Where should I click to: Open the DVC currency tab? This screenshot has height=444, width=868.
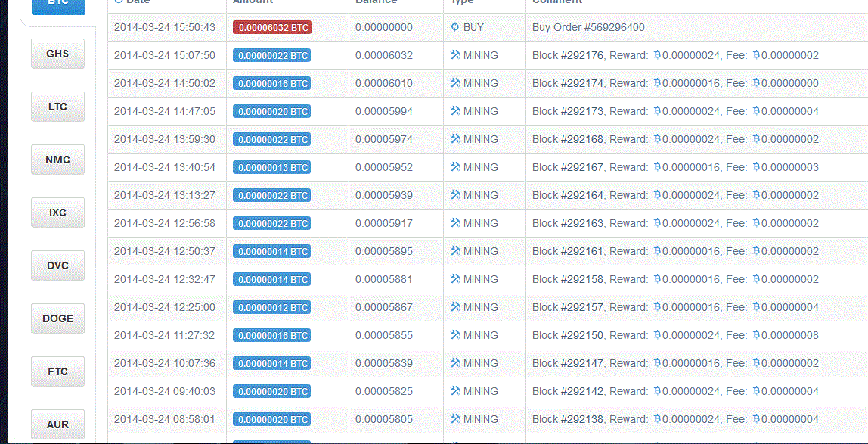[57, 265]
